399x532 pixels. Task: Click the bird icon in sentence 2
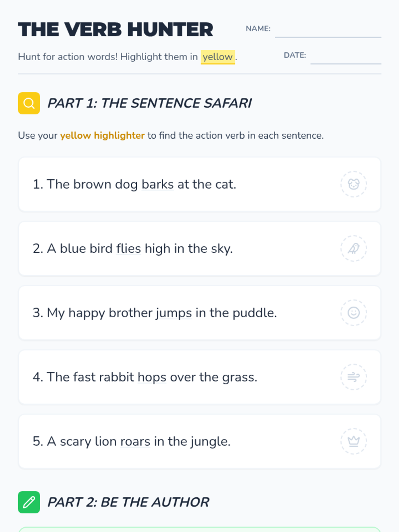(353, 248)
